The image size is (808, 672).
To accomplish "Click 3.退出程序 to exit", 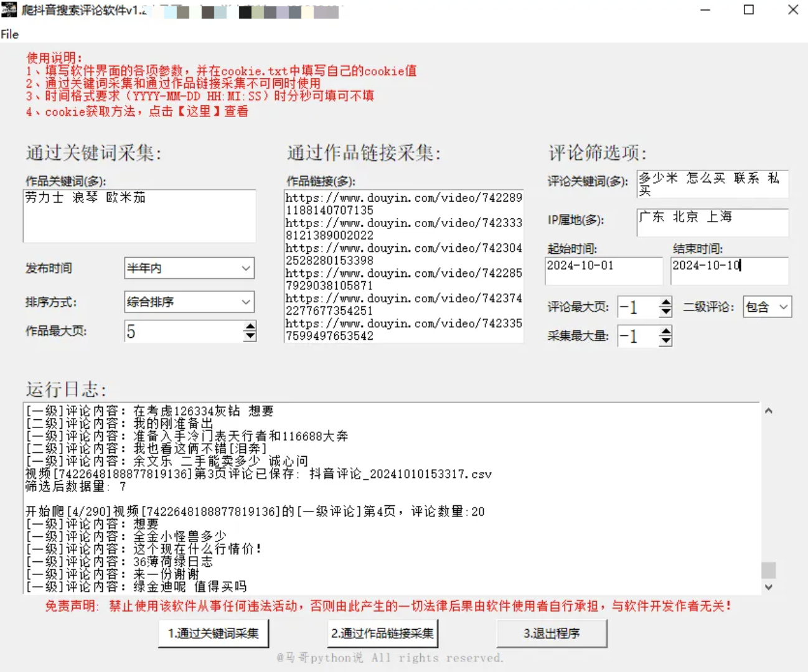I will 552,633.
